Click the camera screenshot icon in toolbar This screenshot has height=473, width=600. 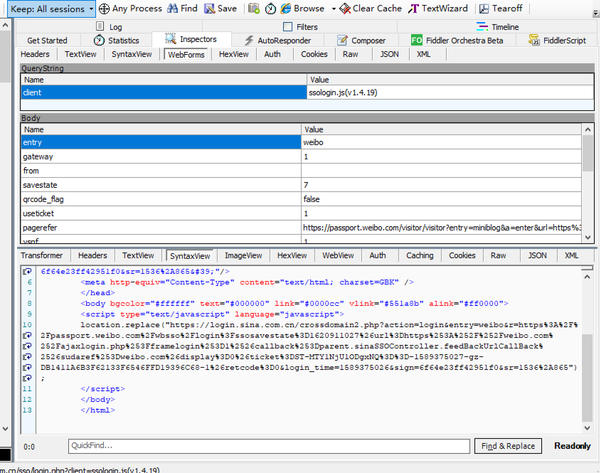tap(253, 8)
